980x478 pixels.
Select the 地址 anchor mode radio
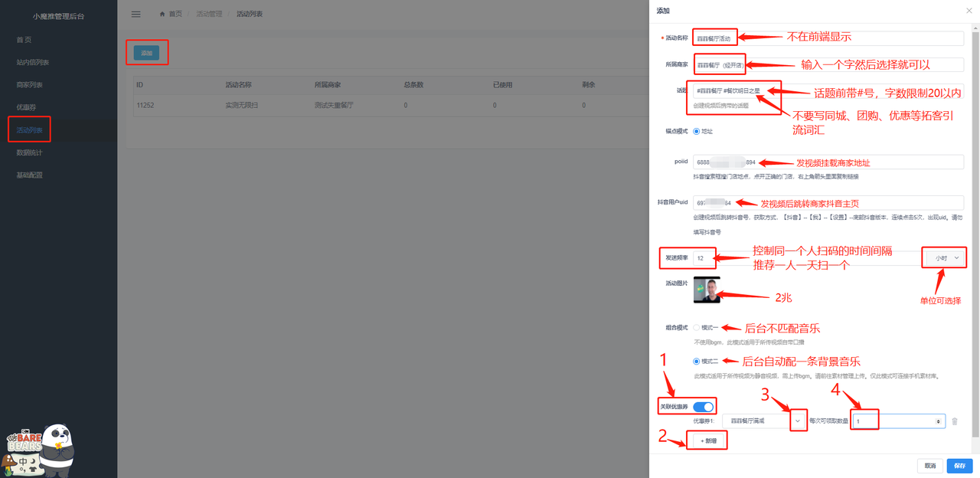[697, 131]
